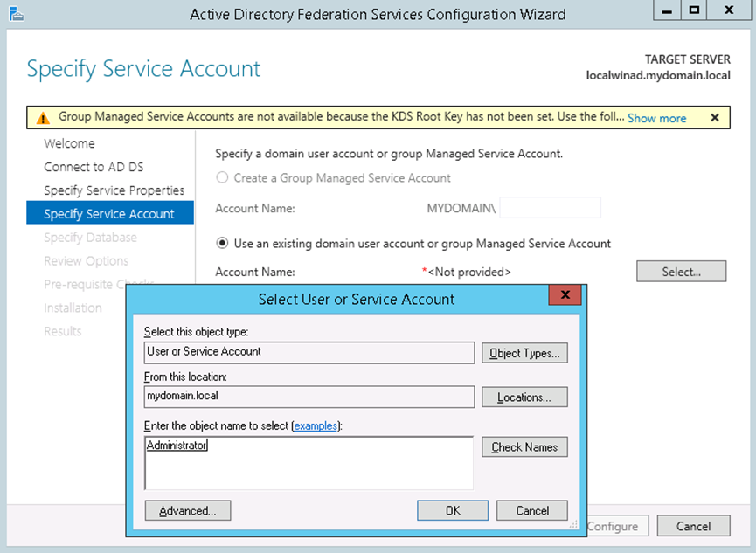Click the Check Names button
The height and width of the screenshot is (553, 756).
pyautogui.click(x=524, y=447)
